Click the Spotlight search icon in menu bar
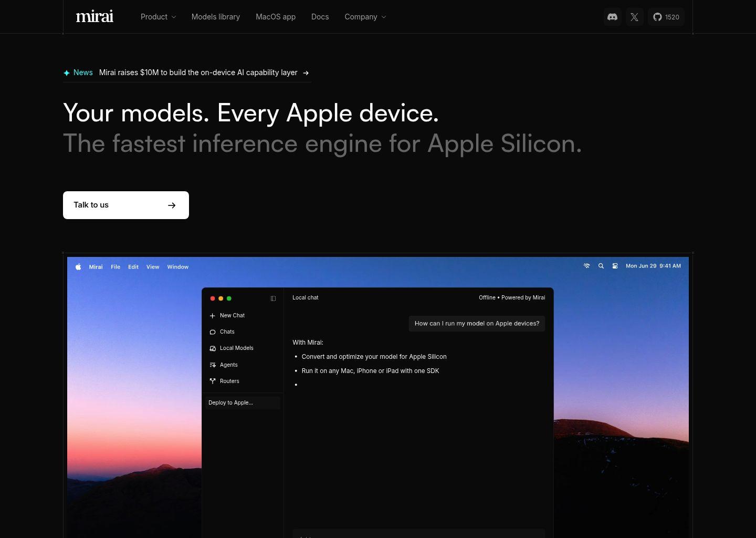 601,266
